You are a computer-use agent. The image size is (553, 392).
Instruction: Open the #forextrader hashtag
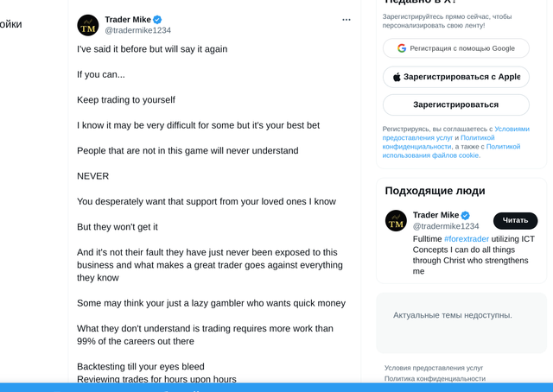(467, 239)
